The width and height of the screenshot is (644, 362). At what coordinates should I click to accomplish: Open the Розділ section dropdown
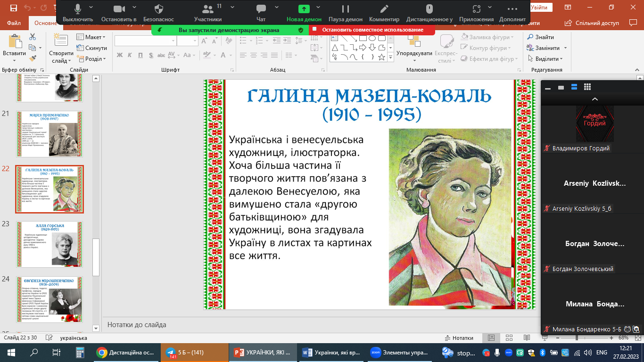point(91,59)
